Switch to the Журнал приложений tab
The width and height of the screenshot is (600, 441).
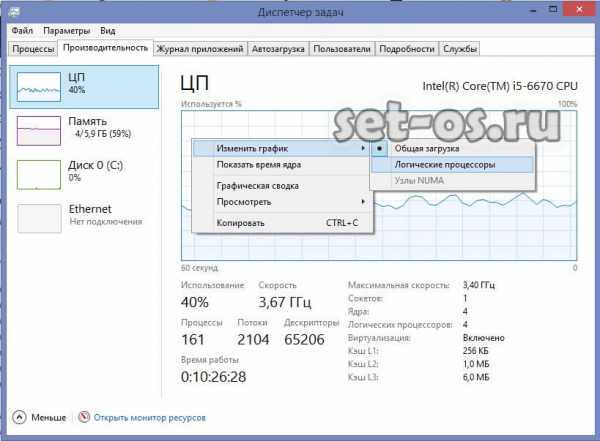coord(200,49)
